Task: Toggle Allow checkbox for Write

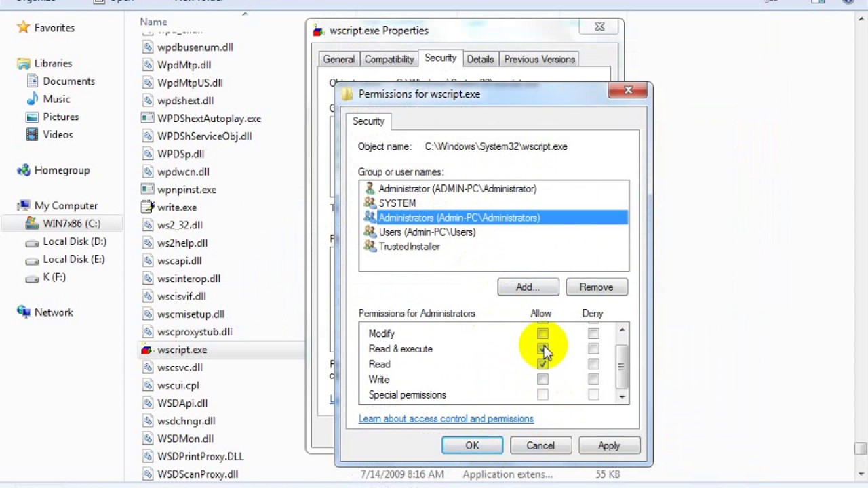Action: [542, 380]
